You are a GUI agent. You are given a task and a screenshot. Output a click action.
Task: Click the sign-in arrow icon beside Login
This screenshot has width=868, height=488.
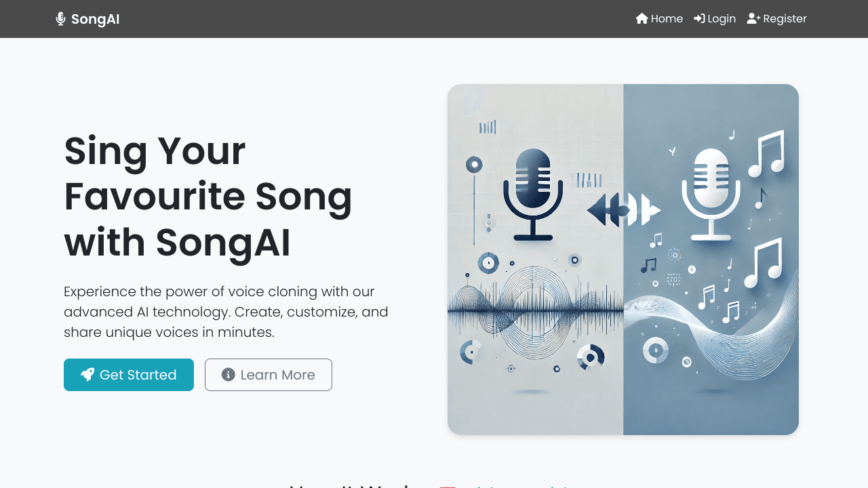coord(699,19)
